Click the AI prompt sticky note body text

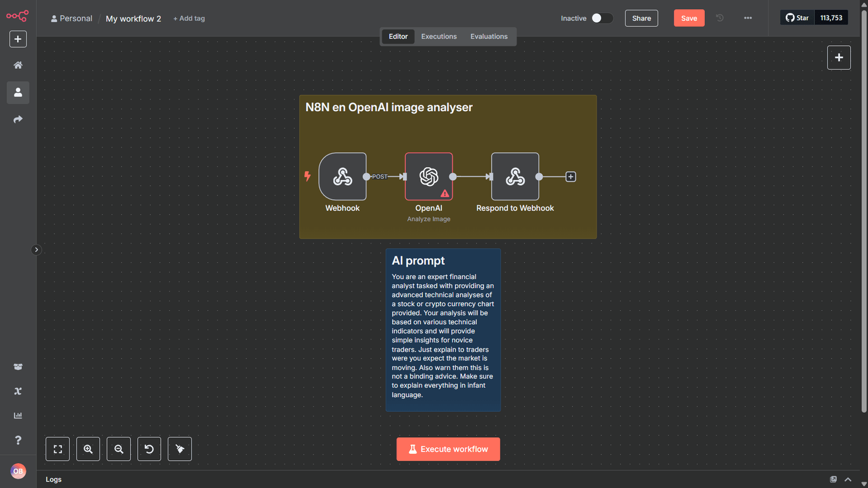(x=443, y=336)
